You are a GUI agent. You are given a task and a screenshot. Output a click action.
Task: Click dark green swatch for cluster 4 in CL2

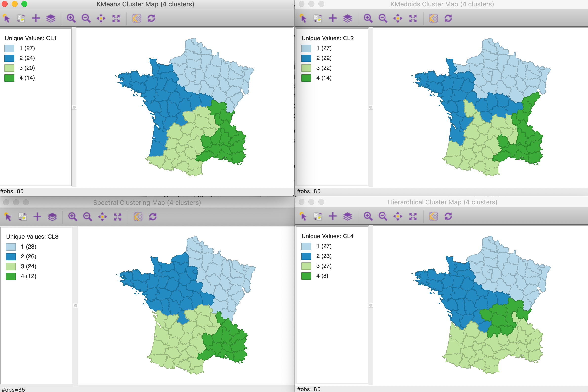click(306, 78)
